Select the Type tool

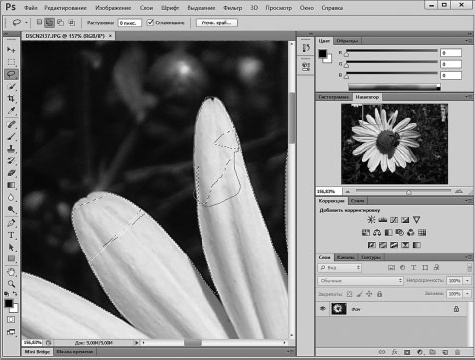pos(11,235)
